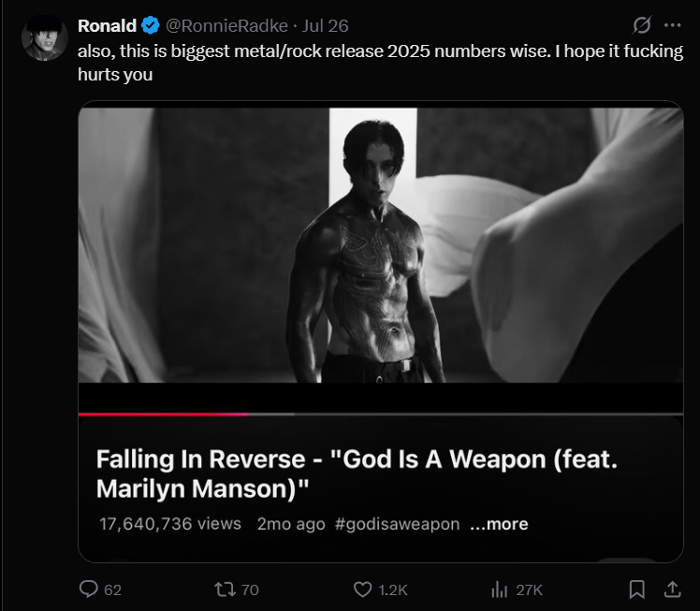The height and width of the screenshot is (611, 700).
Task: Open the @RonnieRadke handle link
Action: 226,26
